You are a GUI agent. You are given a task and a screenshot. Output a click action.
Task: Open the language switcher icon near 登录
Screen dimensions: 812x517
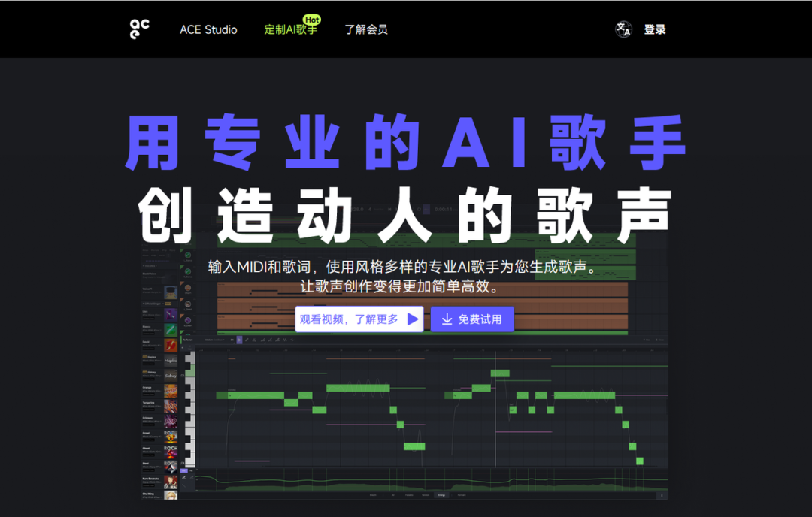[623, 29]
